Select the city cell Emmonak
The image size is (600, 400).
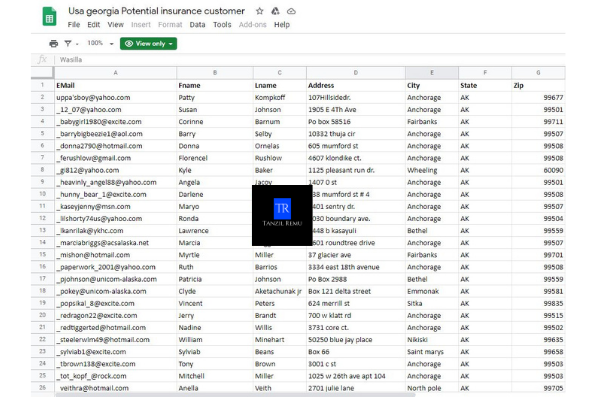click(x=432, y=291)
